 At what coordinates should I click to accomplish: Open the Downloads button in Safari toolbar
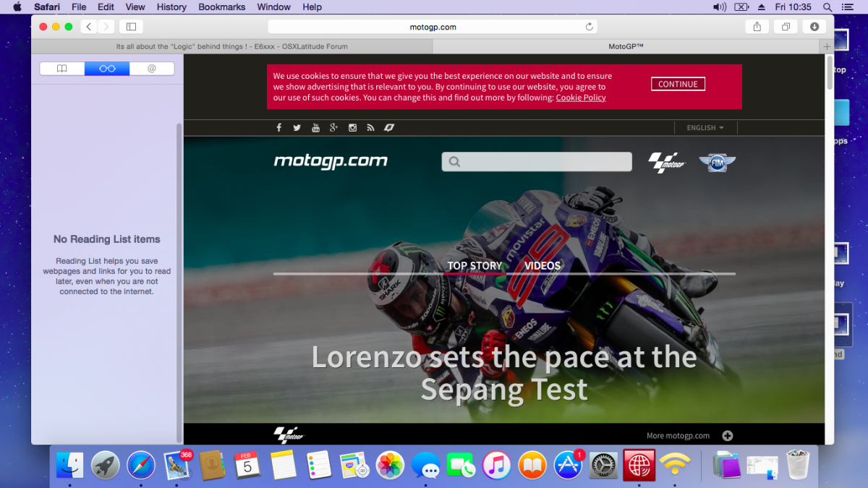click(814, 27)
